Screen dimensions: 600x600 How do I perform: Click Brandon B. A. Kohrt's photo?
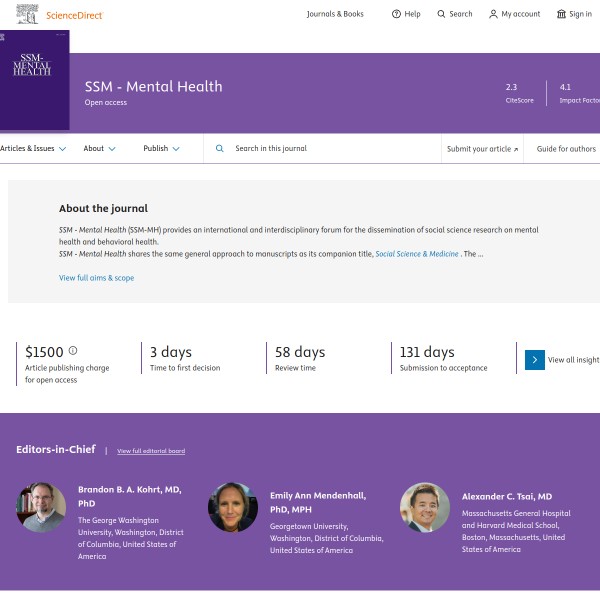click(x=42, y=507)
